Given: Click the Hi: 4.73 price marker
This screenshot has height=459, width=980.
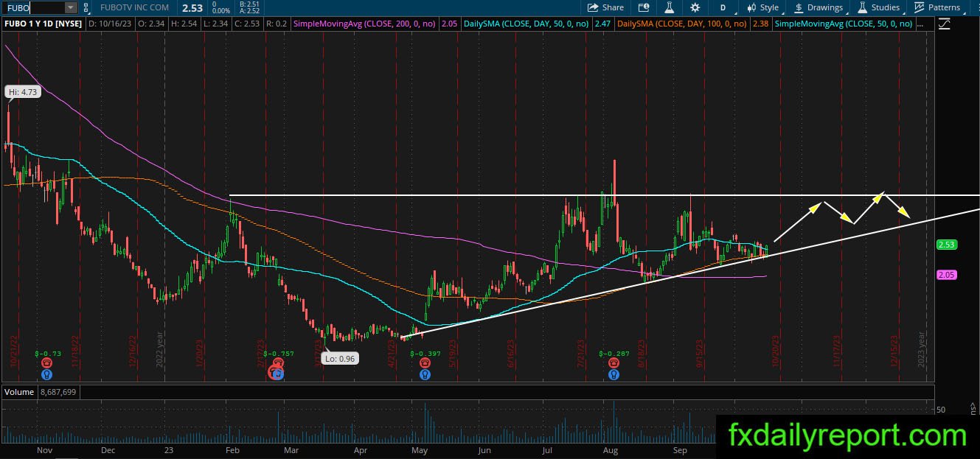Looking at the screenshot, I should [23, 92].
